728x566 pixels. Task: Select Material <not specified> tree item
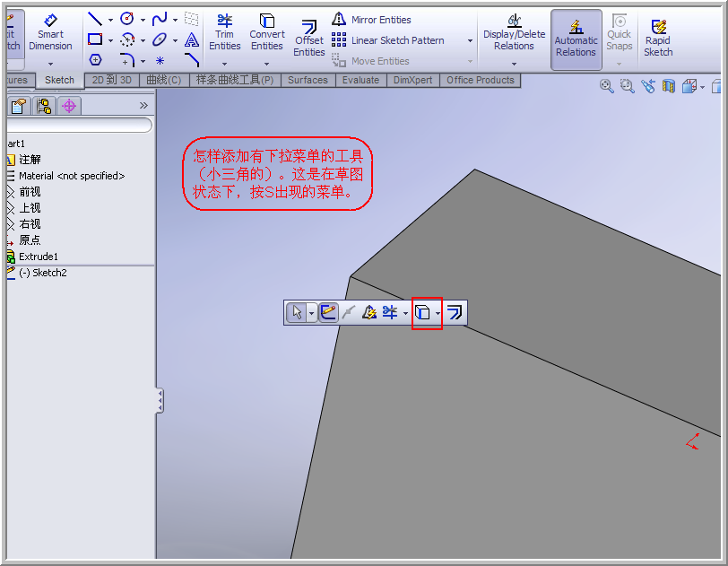(72, 176)
